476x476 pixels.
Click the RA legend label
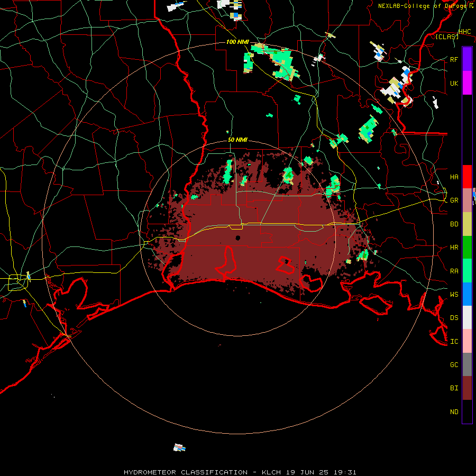(454, 271)
